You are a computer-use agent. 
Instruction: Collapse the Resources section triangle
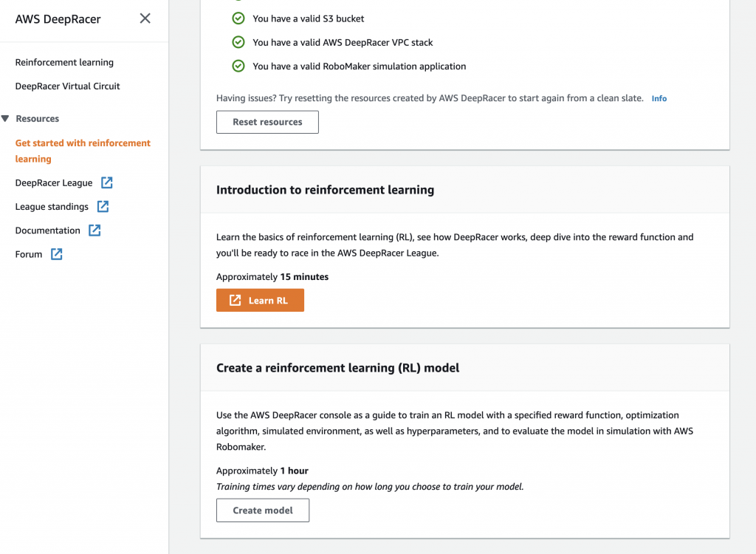coord(5,118)
